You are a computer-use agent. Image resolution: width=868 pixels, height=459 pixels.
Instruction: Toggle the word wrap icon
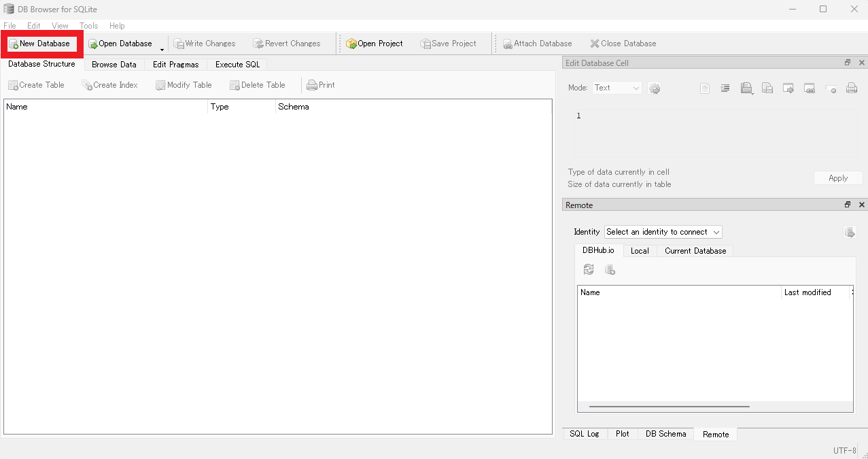click(x=725, y=88)
